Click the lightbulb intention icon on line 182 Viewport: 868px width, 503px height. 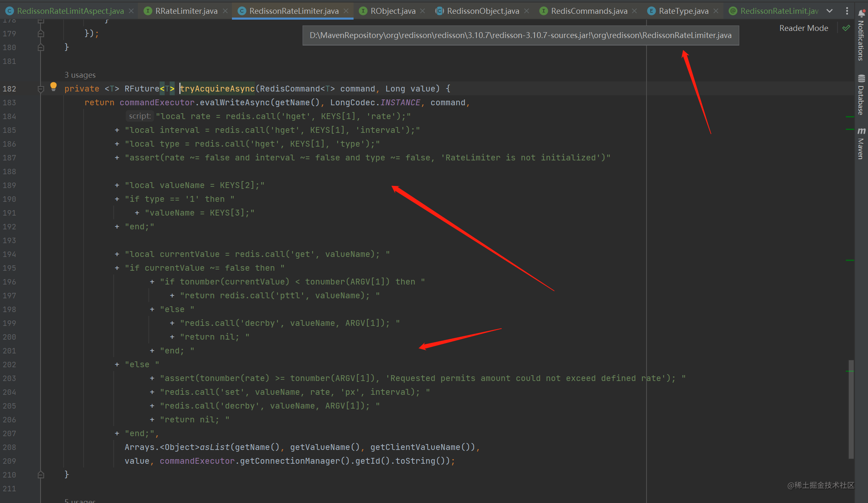point(53,86)
